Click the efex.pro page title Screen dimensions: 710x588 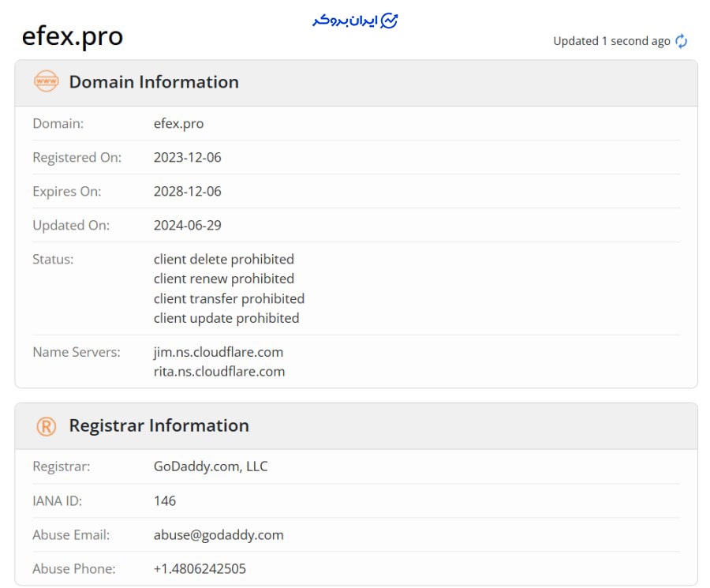pos(72,36)
